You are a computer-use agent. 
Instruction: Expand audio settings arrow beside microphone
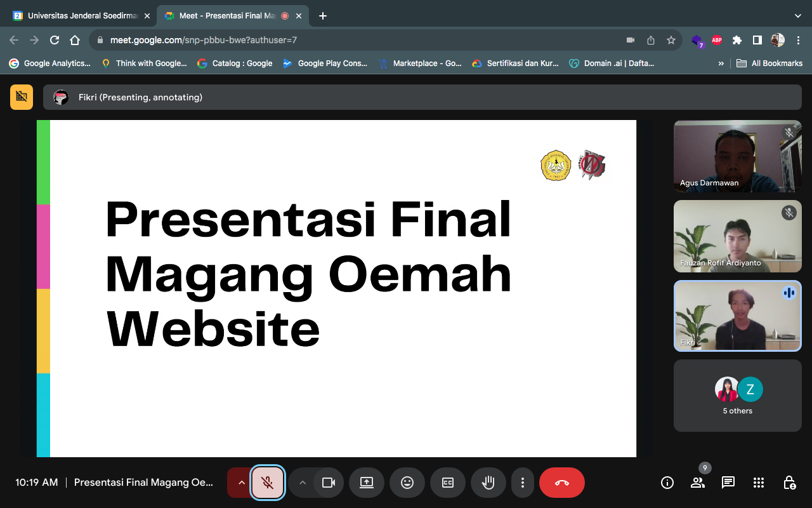tap(241, 483)
